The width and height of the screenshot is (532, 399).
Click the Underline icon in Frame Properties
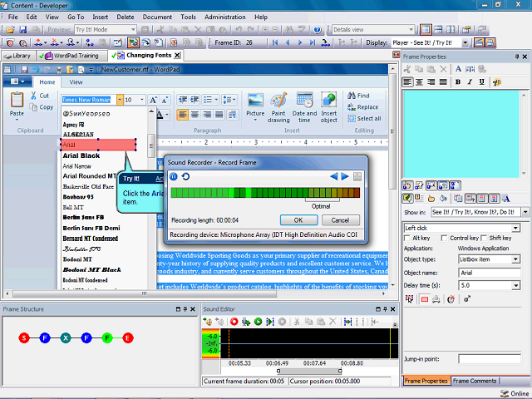(482, 82)
